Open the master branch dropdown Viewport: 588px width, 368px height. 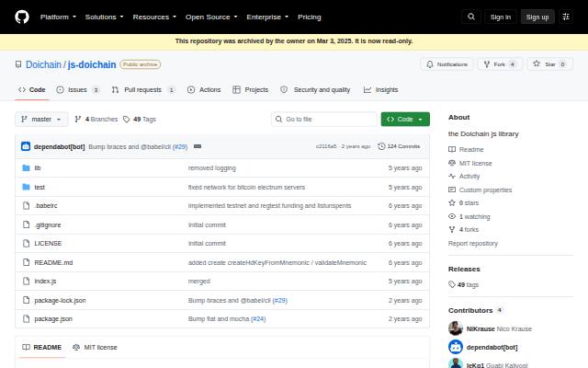tap(41, 120)
